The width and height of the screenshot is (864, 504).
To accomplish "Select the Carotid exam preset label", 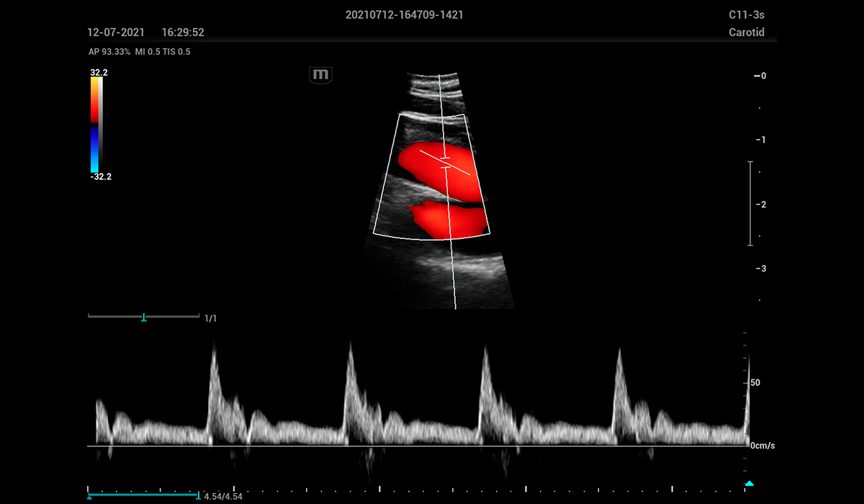I will (x=746, y=32).
